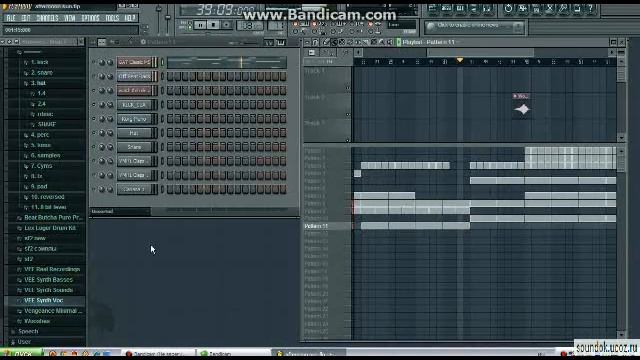Click the stop button in transport
This screenshot has width=640, height=360.
click(x=213, y=25)
